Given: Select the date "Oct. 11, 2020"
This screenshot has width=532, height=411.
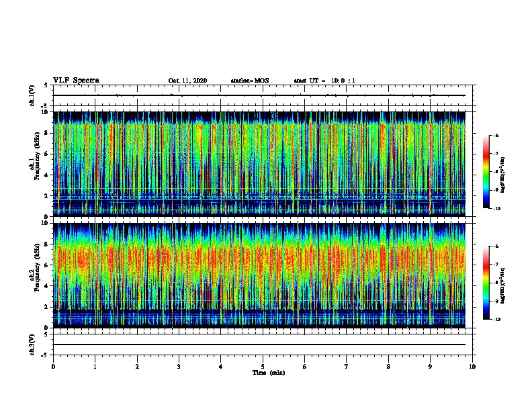Looking at the screenshot, I should pos(187,81).
